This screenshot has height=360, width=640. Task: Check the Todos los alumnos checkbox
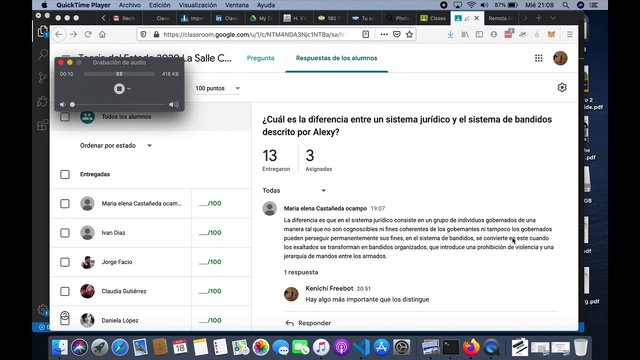coord(65,117)
